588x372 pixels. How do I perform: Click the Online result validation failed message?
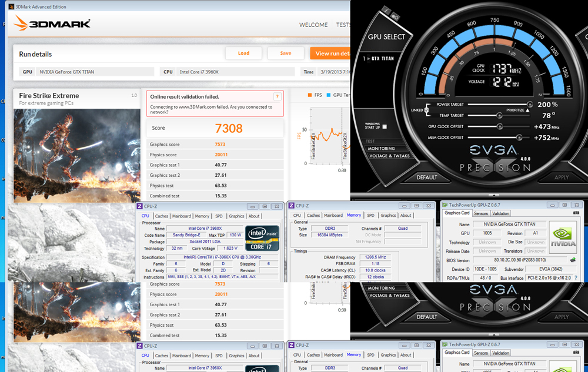tap(185, 96)
